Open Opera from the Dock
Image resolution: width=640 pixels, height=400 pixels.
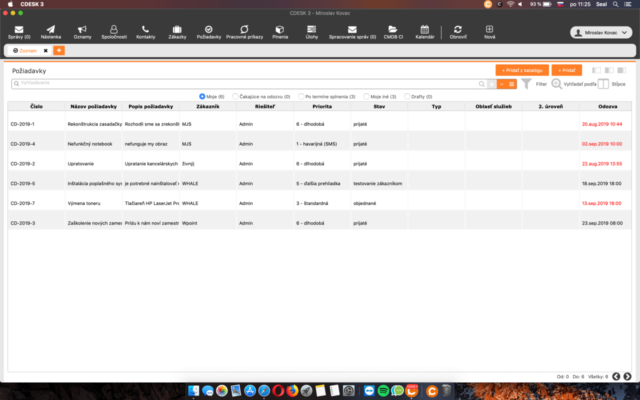pos(278,391)
